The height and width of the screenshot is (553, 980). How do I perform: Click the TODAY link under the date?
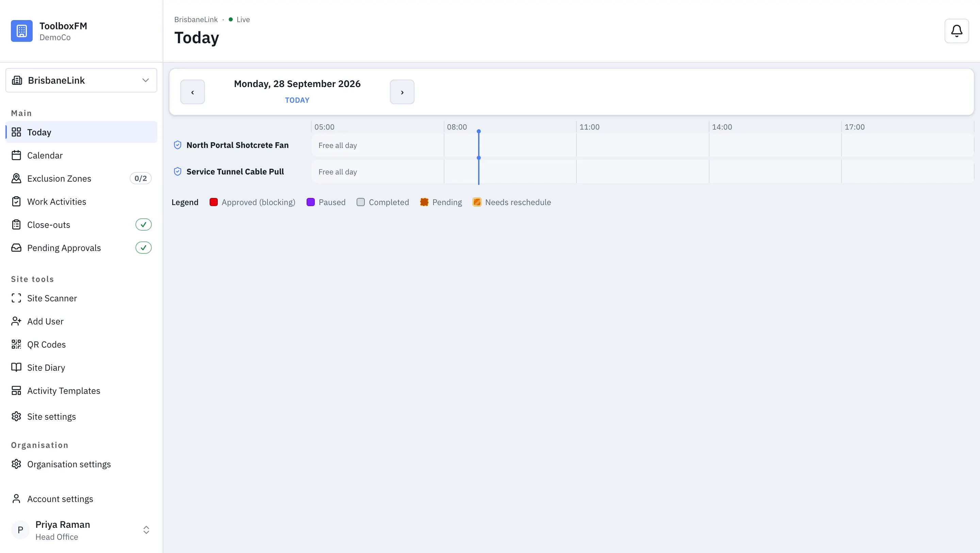click(297, 100)
